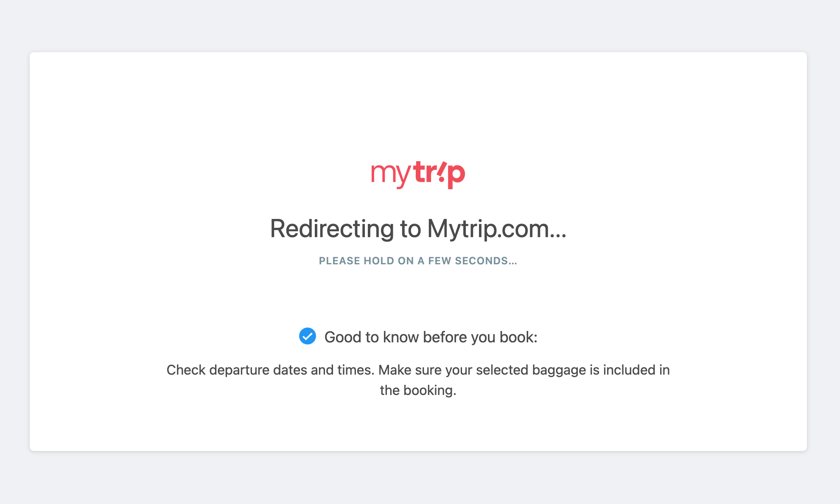Click the bold 'tr' letters in logo

click(x=425, y=172)
